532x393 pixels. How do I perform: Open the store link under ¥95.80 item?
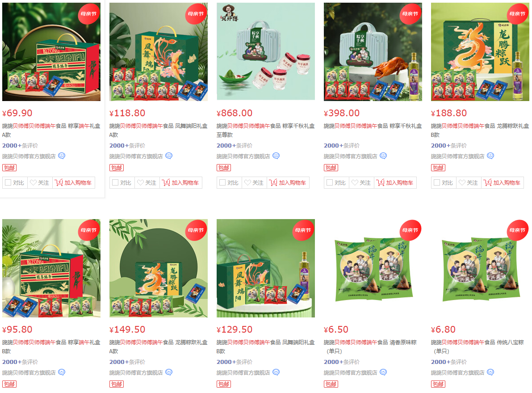pos(29,372)
